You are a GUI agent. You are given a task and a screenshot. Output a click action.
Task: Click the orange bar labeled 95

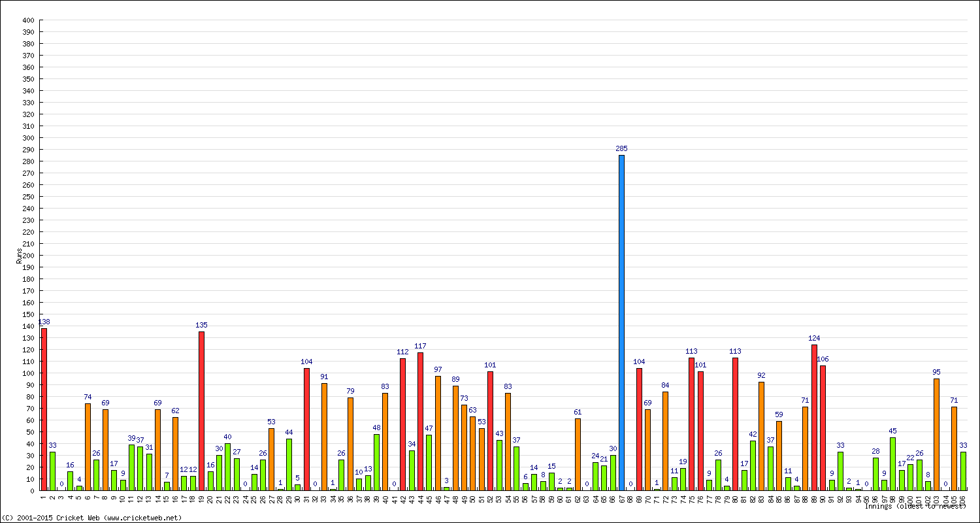pyautogui.click(x=936, y=434)
